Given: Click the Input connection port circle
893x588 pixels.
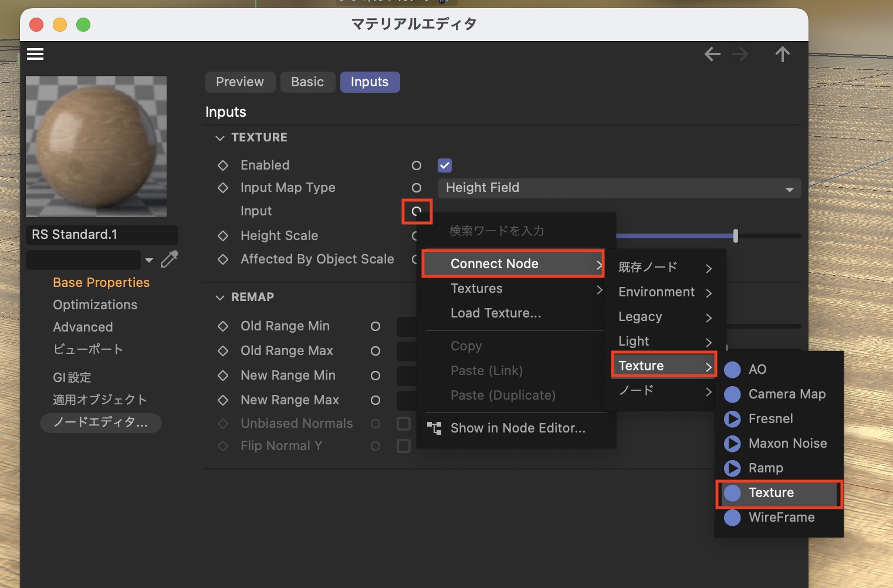Looking at the screenshot, I should pos(417,211).
